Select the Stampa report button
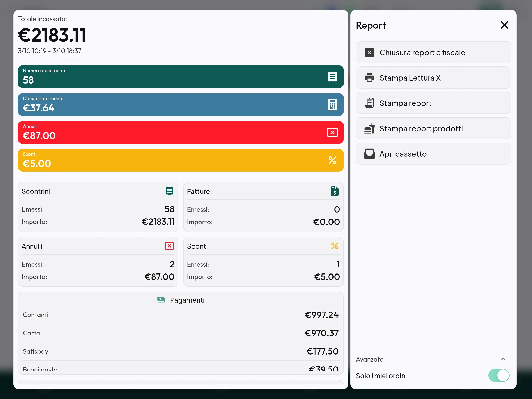The image size is (532, 399). coord(433,103)
